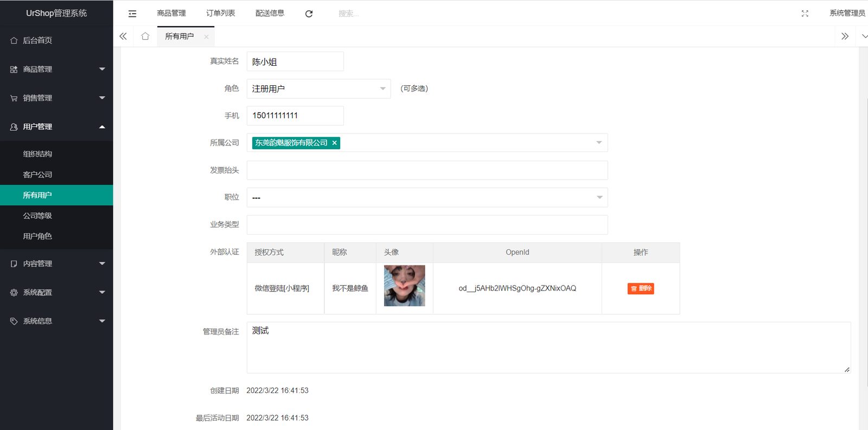
Task: Open the 角色 dropdown showing 注册用户
Action: pyautogui.click(x=319, y=88)
